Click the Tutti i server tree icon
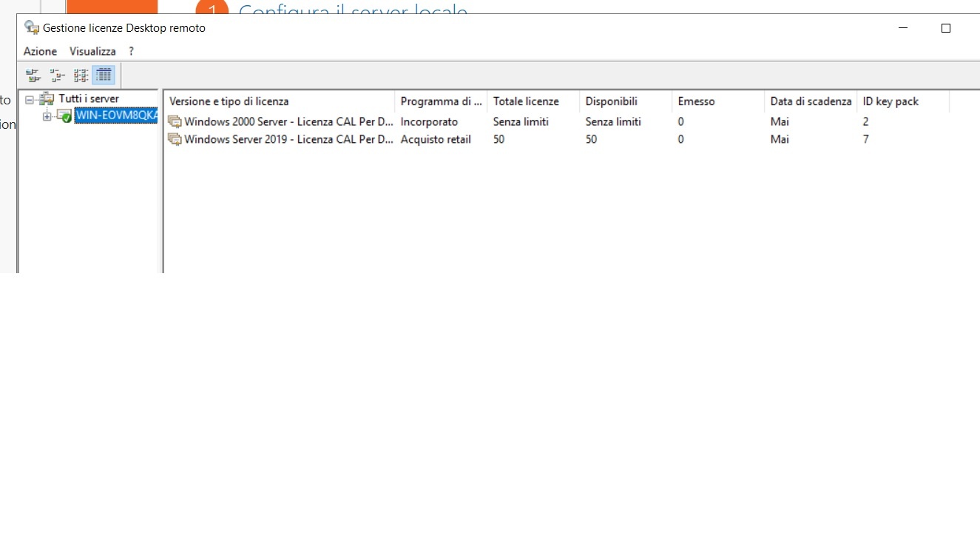Screen dimensions: 980x533 point(47,98)
